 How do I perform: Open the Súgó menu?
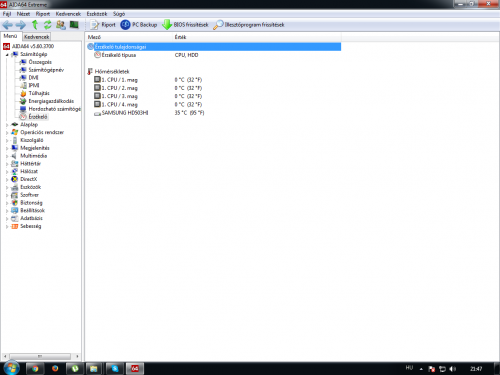click(119, 14)
